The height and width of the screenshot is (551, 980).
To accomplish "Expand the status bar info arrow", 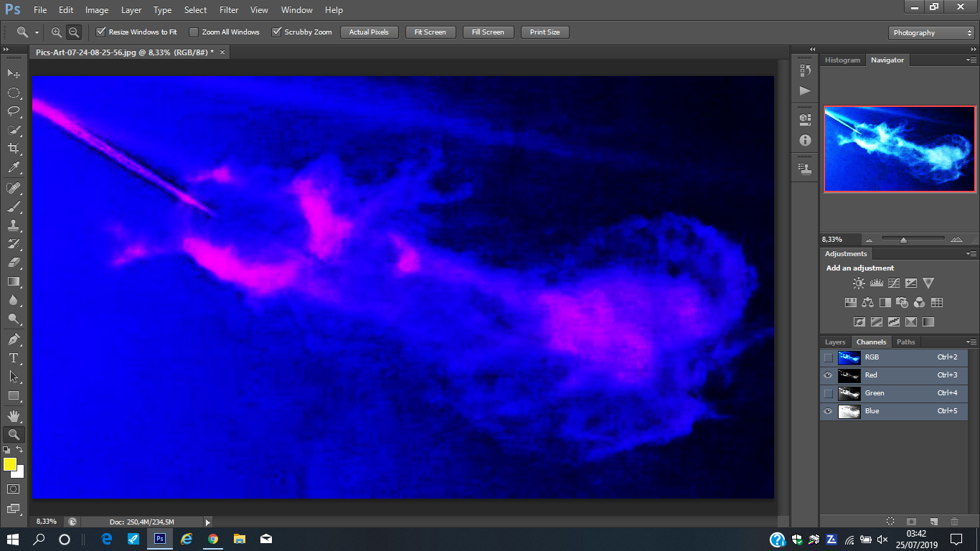I will 208,522.
